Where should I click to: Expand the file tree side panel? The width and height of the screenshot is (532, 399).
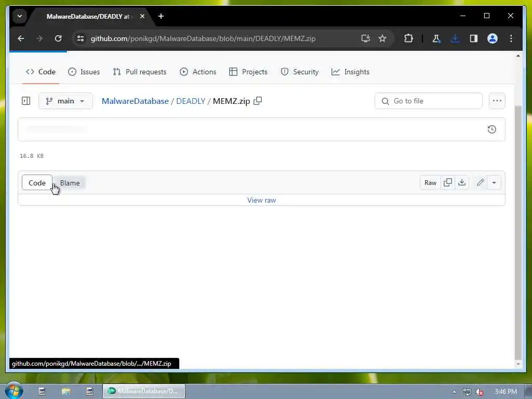pos(26,101)
